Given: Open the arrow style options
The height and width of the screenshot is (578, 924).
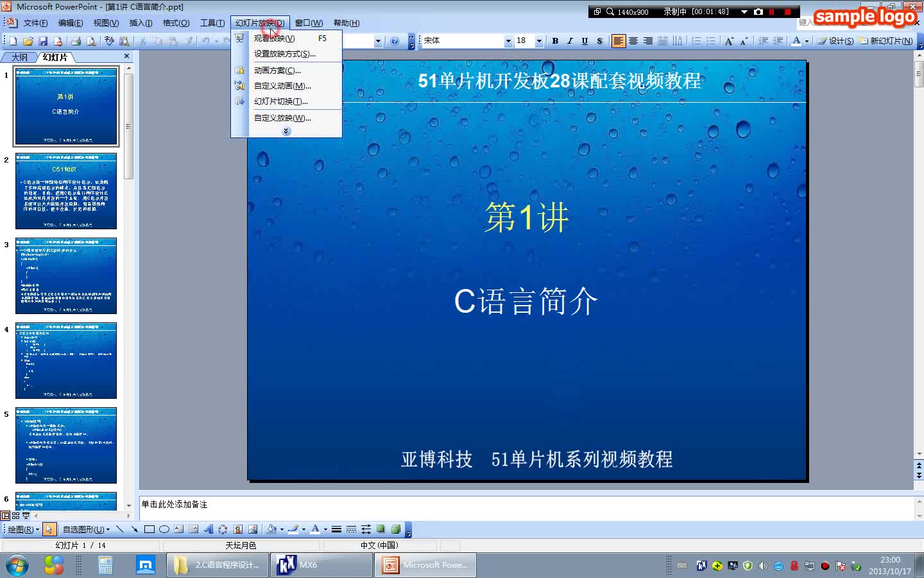Looking at the screenshot, I should tap(366, 529).
